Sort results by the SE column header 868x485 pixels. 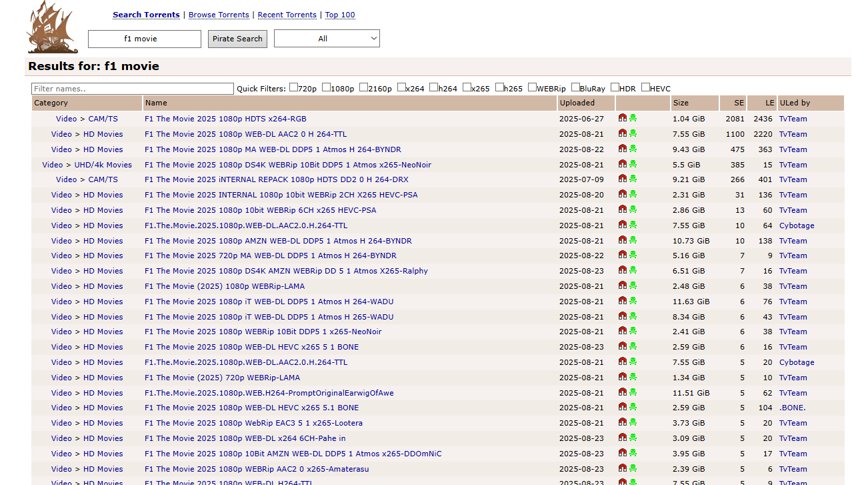tap(739, 103)
